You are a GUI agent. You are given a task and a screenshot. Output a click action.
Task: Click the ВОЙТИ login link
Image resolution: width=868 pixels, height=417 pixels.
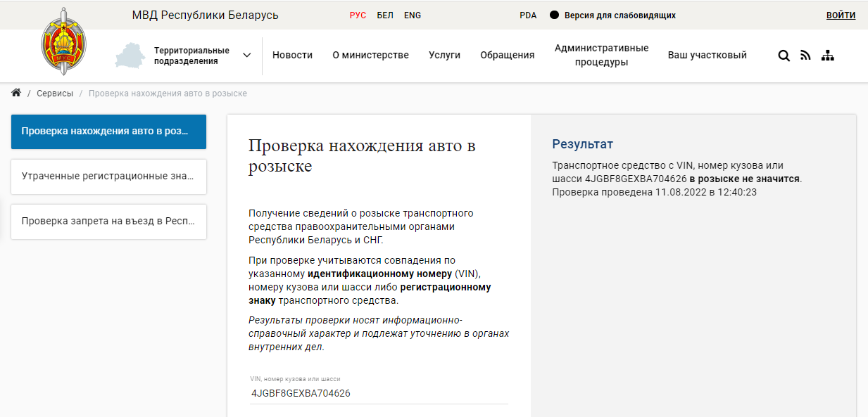coord(841,15)
